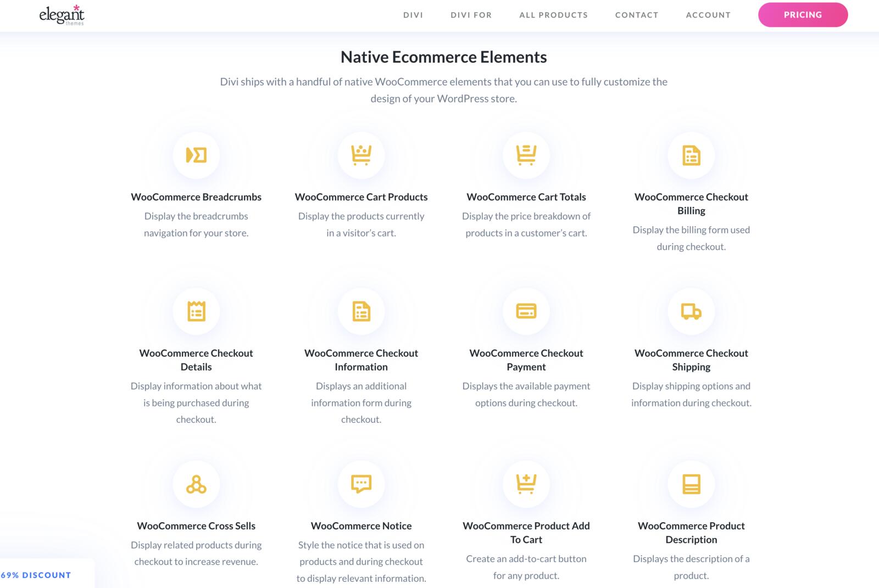Image resolution: width=879 pixels, height=588 pixels.
Task: Click the WooCommerce Cart Products cart icon
Action: coord(361,155)
